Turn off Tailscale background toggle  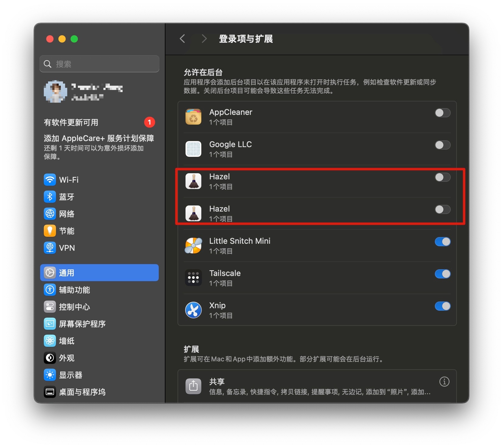(442, 274)
